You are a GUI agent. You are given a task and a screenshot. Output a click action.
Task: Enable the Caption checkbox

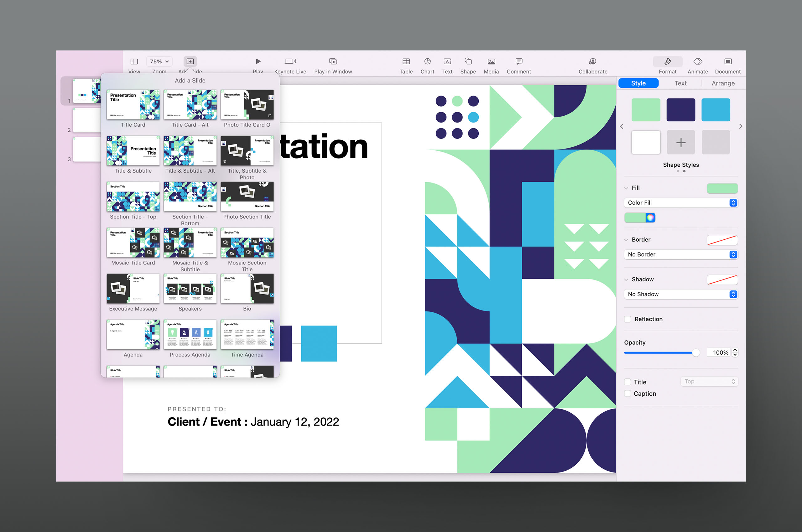point(628,394)
